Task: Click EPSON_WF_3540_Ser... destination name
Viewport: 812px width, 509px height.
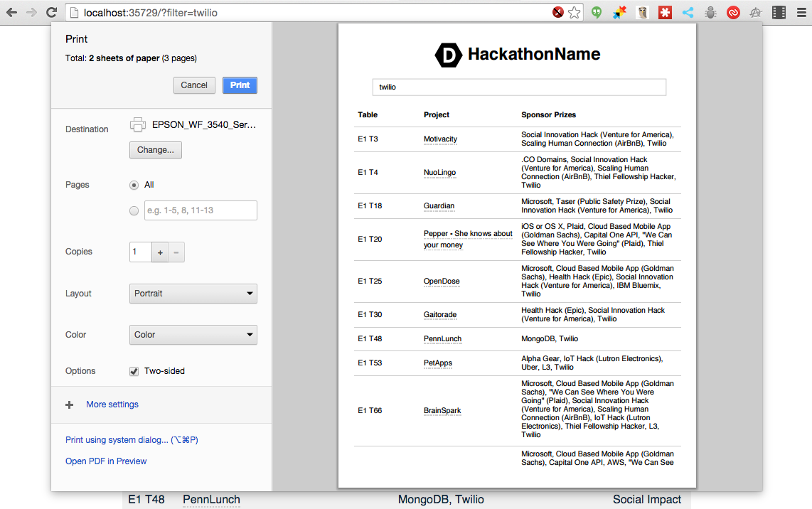Action: (x=203, y=125)
